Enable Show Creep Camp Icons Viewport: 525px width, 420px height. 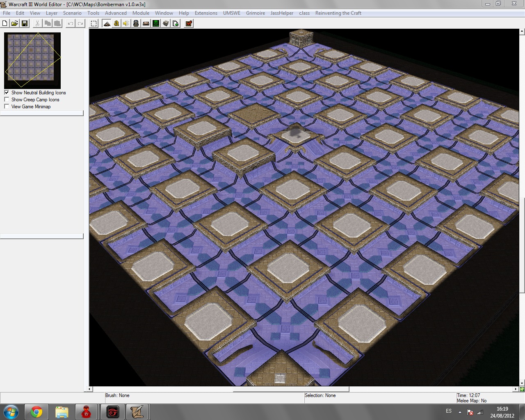coord(7,100)
